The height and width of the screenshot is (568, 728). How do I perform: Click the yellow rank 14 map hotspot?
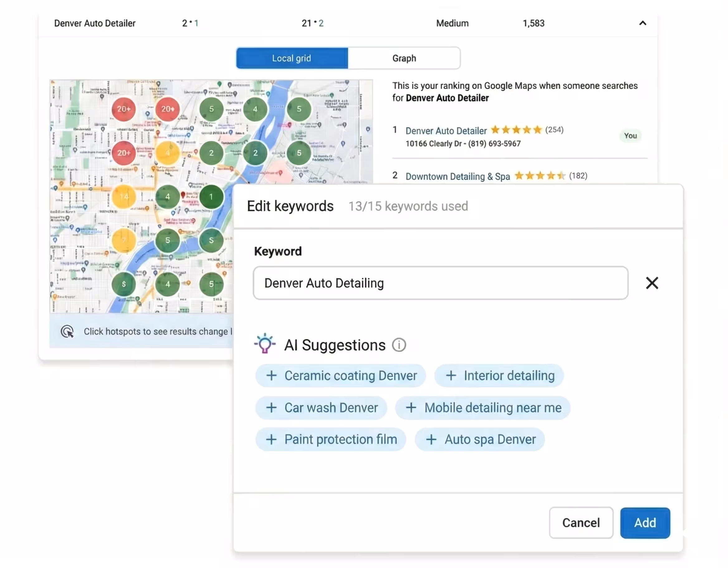coord(124,197)
